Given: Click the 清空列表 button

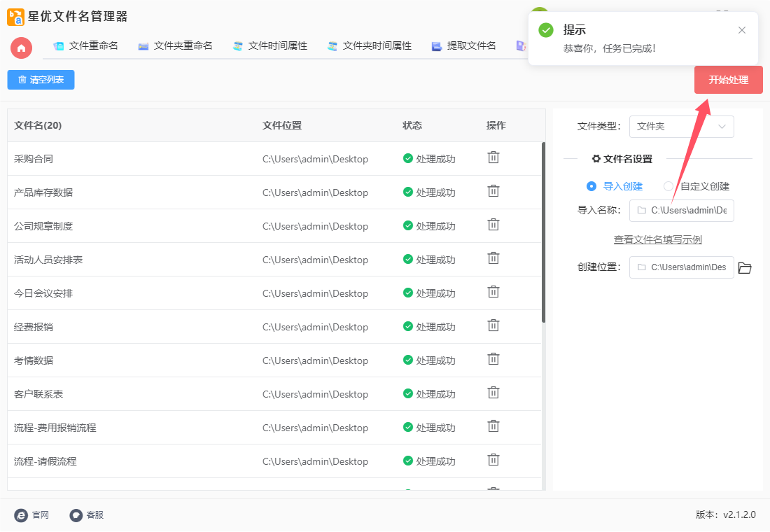Looking at the screenshot, I should tap(41, 80).
